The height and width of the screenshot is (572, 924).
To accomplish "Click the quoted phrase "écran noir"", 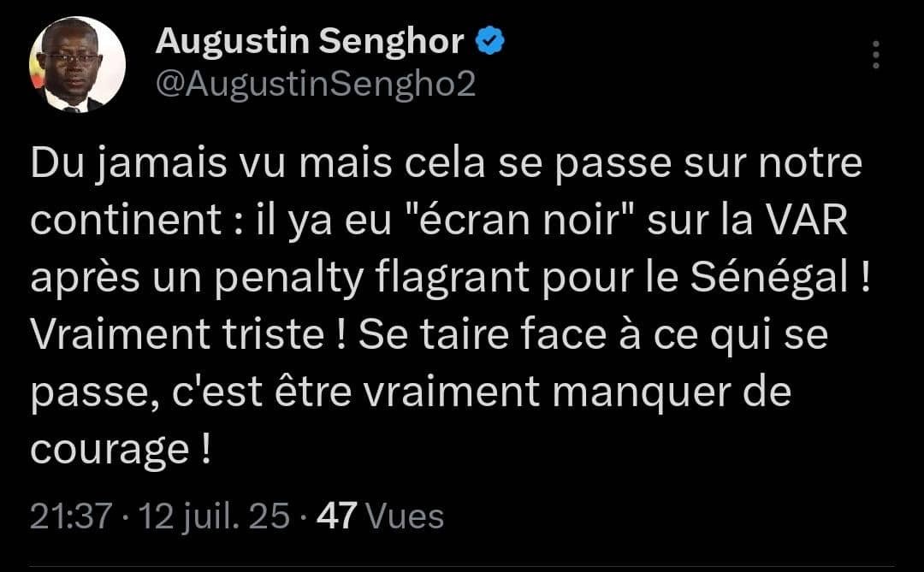I will (519, 219).
